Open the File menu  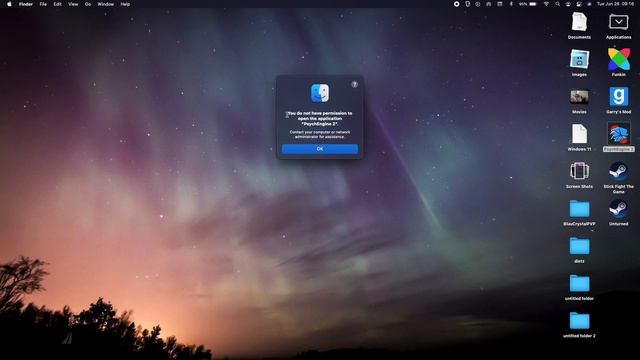[43, 4]
